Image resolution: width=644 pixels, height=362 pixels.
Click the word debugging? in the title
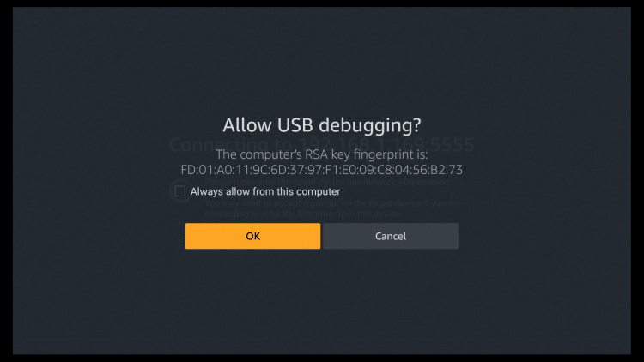[370, 125]
